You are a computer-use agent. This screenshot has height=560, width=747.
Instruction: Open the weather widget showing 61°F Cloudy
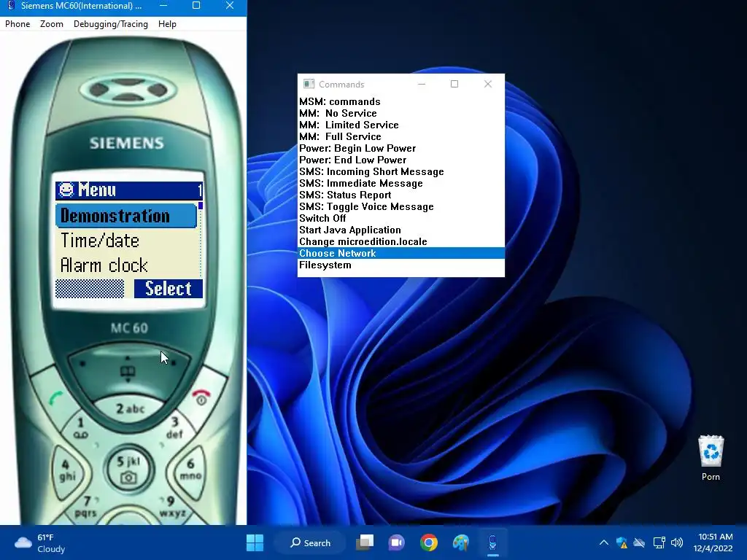pyautogui.click(x=40, y=543)
